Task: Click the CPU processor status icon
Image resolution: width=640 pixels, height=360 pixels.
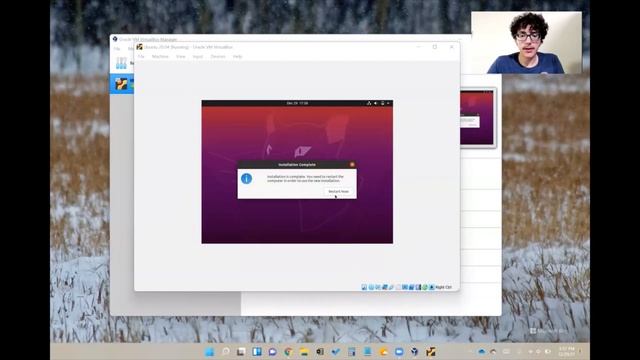Action: [x=418, y=287]
